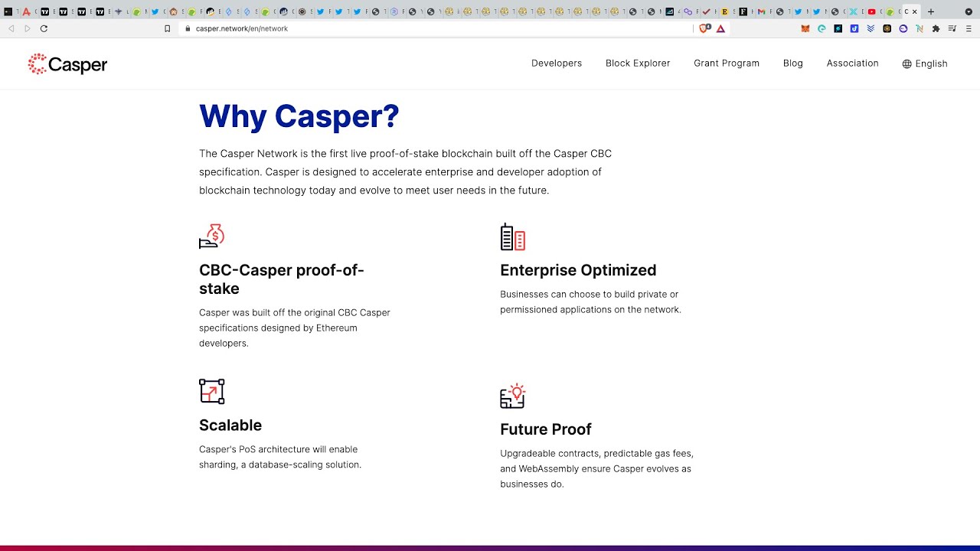The width and height of the screenshot is (980, 551).
Task: Open the Developers menu item
Action: point(557,64)
